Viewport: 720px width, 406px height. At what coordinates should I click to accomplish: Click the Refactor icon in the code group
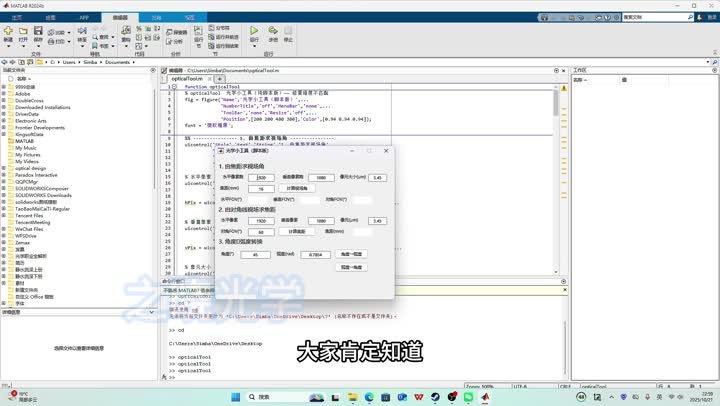pyautogui.click(x=126, y=30)
